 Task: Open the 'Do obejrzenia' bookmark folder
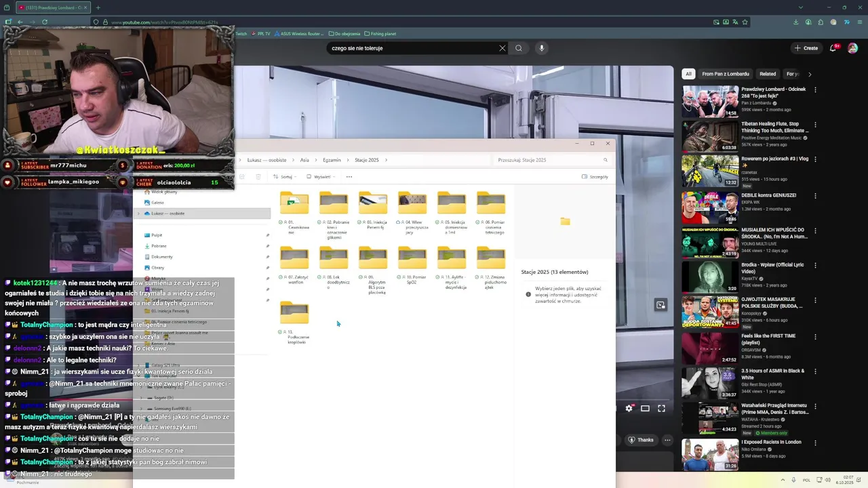tap(344, 33)
